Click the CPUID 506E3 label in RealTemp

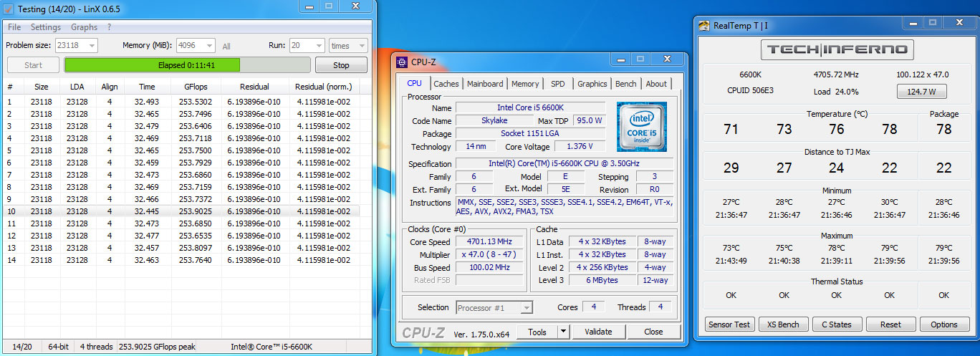pos(751,90)
